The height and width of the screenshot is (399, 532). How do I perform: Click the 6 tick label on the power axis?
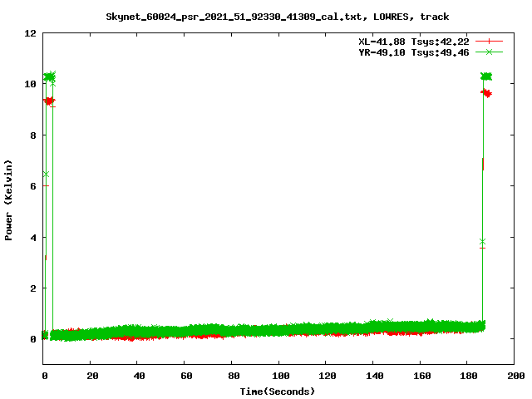32,186
